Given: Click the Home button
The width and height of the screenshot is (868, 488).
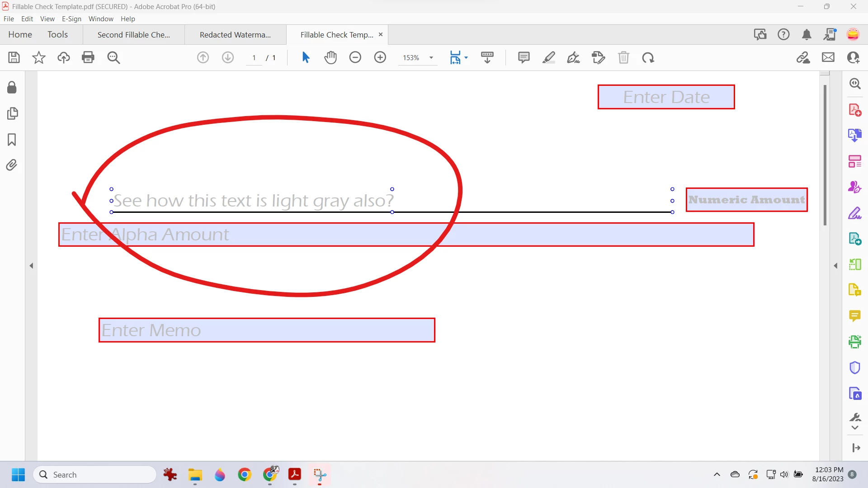Looking at the screenshot, I should pos(20,35).
